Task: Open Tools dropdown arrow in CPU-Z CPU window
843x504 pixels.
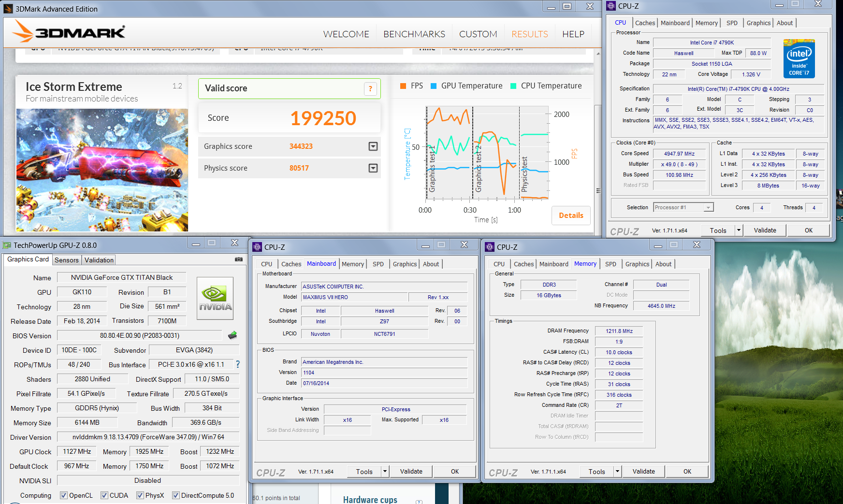Action: click(x=739, y=230)
